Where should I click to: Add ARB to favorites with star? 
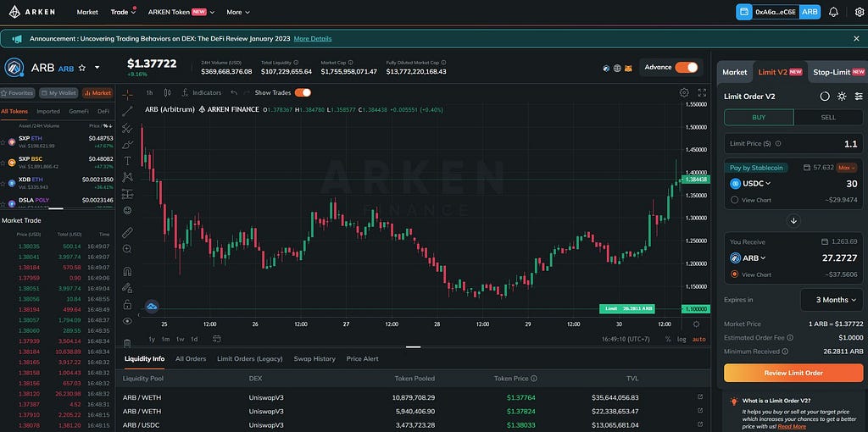(82, 68)
